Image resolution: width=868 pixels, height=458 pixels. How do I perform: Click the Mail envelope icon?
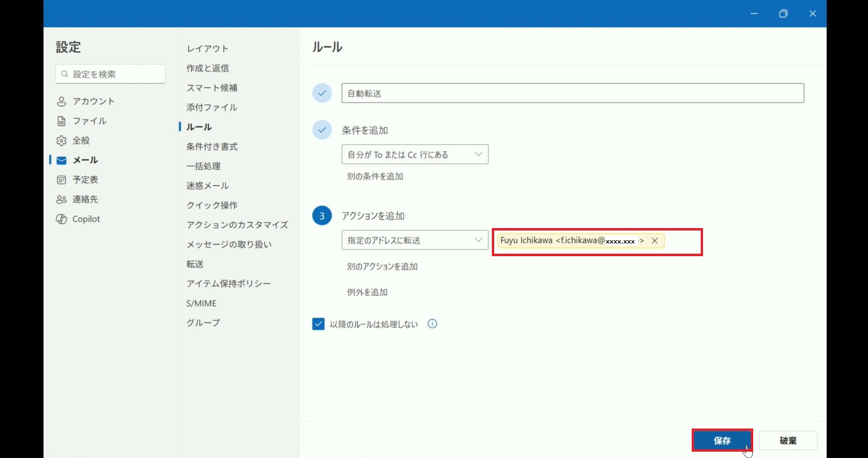click(61, 160)
